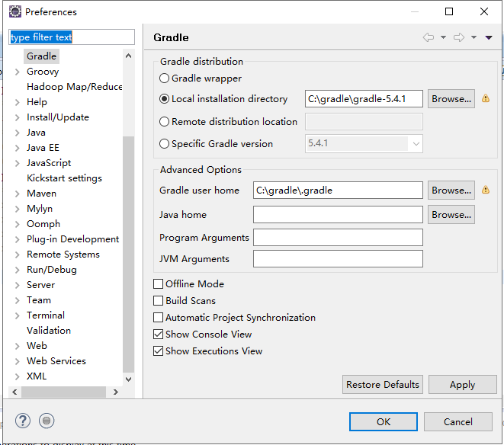Select Hadoop Map/Reduce preferences item

coord(74,87)
